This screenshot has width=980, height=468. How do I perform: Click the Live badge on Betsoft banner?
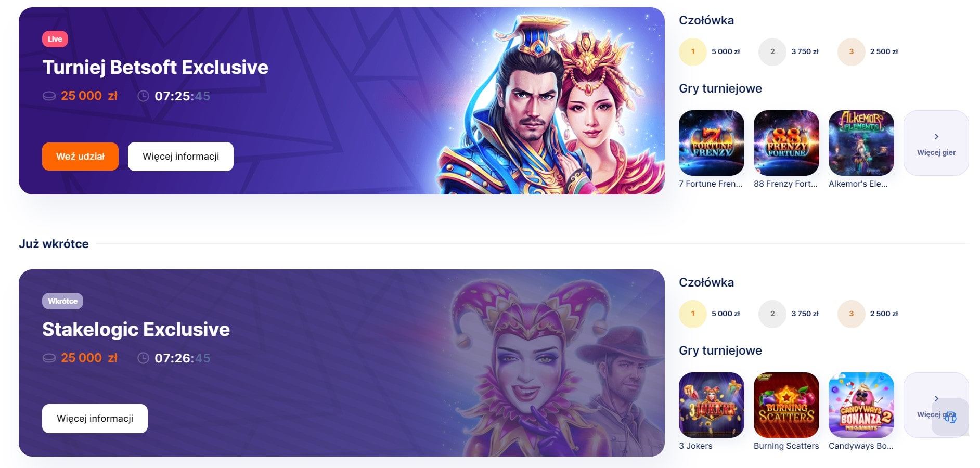55,39
